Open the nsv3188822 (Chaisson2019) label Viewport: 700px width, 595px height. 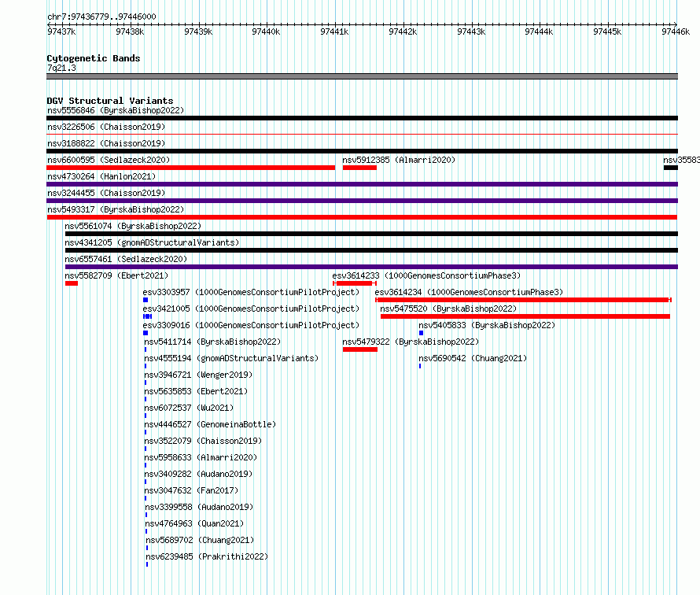point(106,143)
